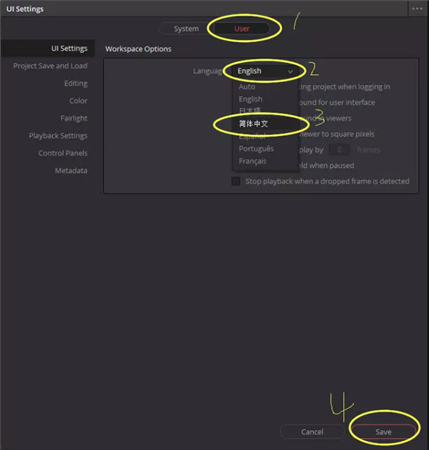429x450 pixels.
Task: Open Project Save and Load settings
Action: tap(50, 66)
